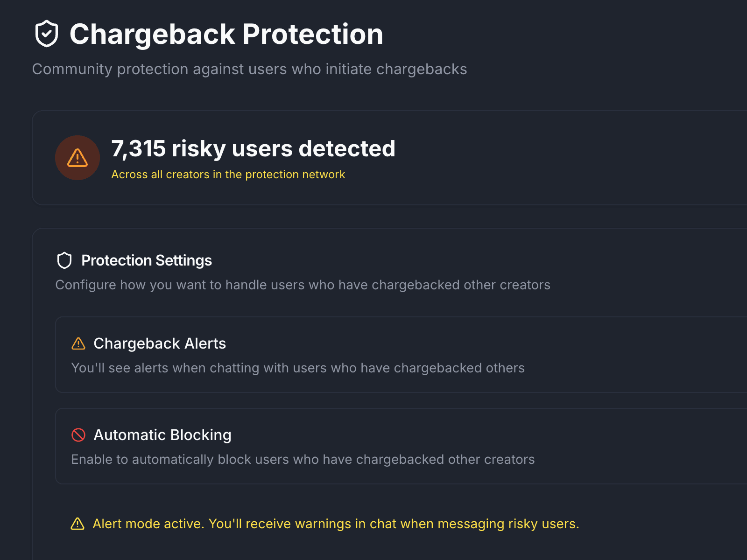Click the Chargeback Protection page title
747x560 pixels.
tap(226, 34)
